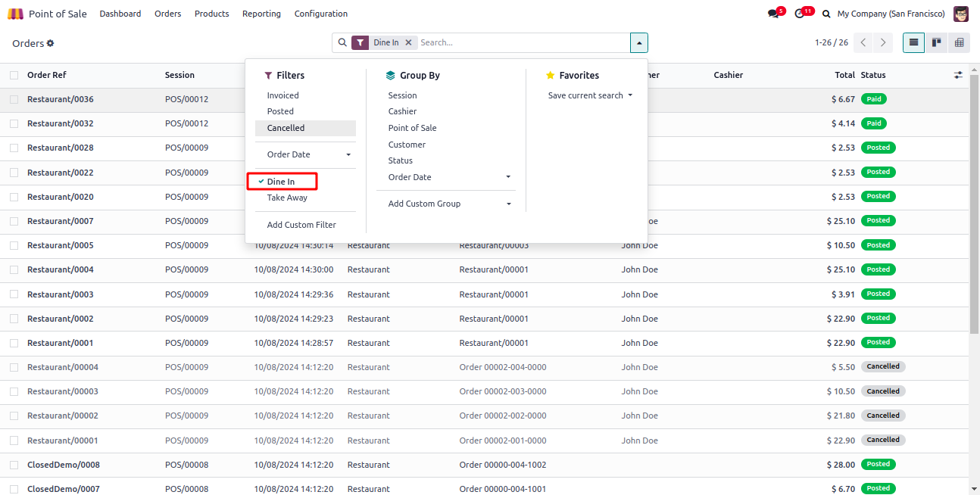Image resolution: width=980 pixels, height=495 pixels.
Task: Click the Orders gear actions icon
Action: click(51, 43)
